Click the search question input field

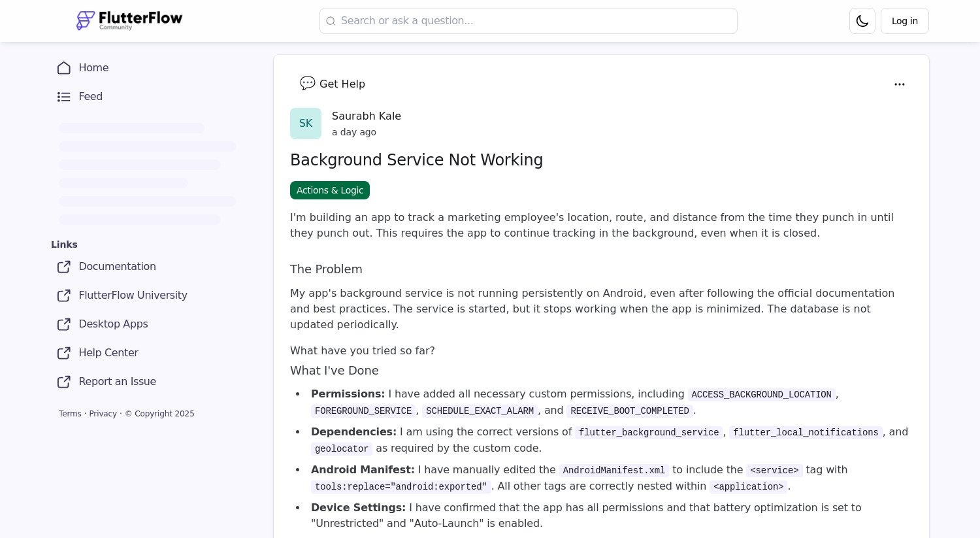(x=529, y=21)
